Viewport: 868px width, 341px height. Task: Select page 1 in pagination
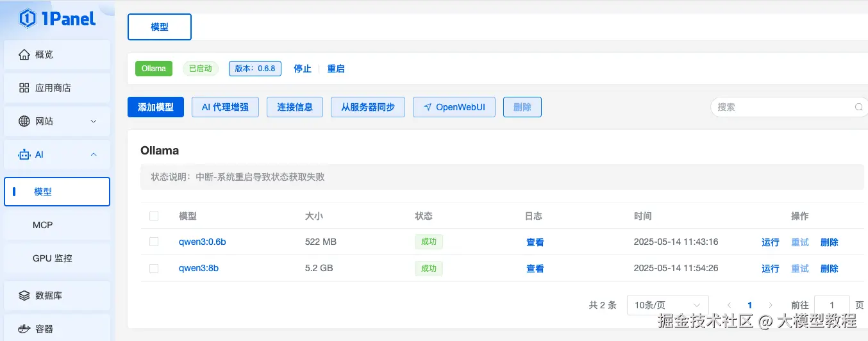click(x=750, y=306)
